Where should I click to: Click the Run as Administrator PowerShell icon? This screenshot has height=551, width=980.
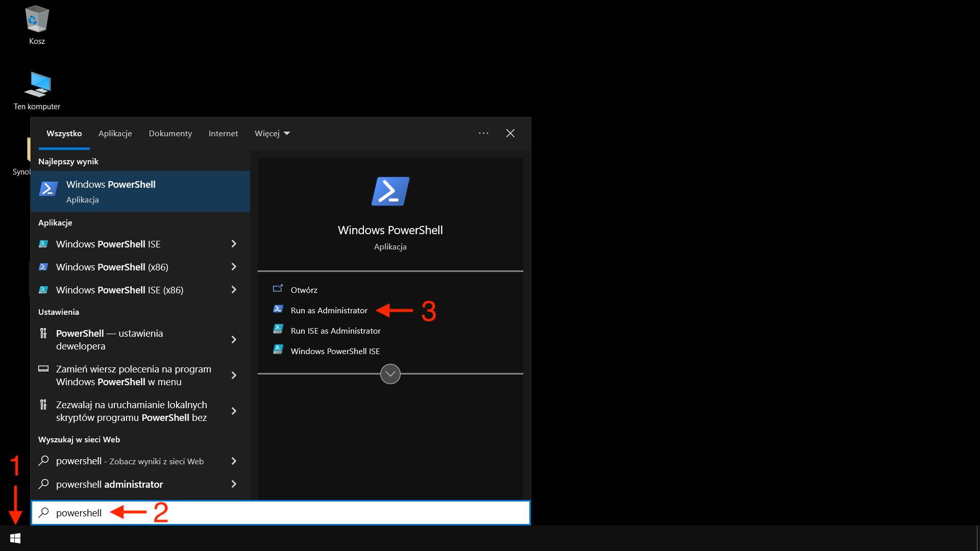click(278, 309)
